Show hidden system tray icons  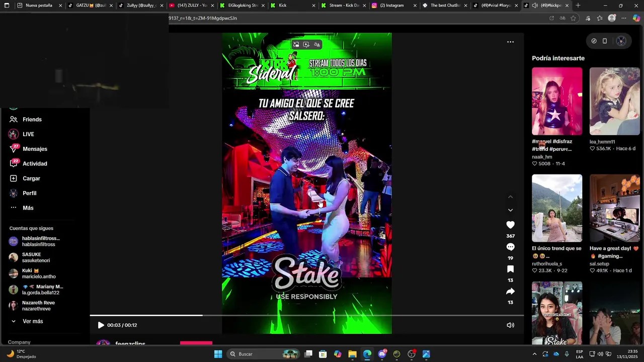534,354
